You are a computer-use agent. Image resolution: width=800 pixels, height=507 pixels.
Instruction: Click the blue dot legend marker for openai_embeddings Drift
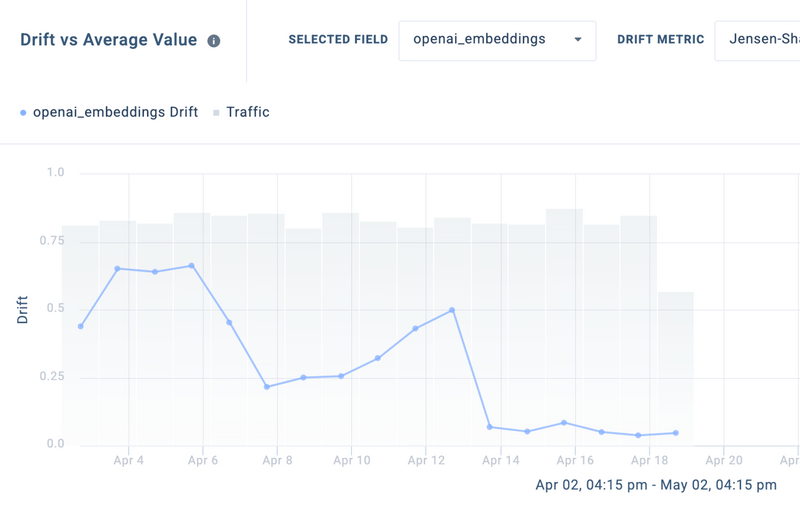[23, 113]
